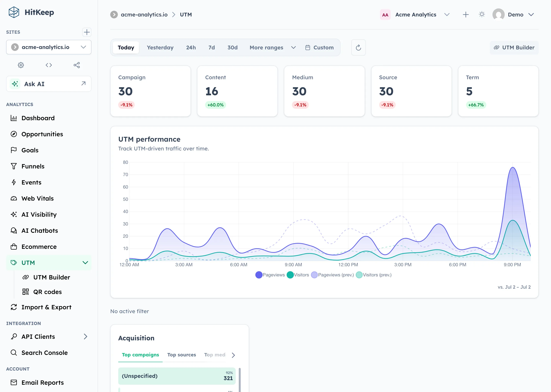Select the 30d range
The width and height of the screenshot is (551, 392).
click(x=232, y=47)
